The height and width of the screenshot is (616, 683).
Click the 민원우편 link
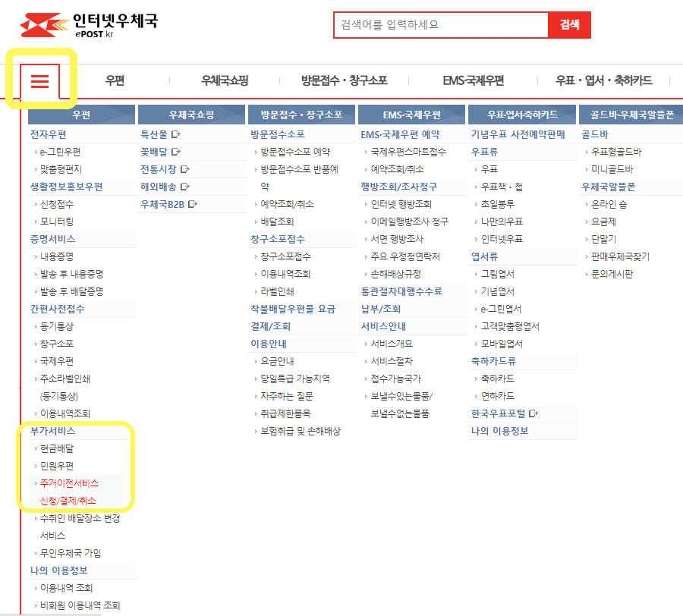(x=57, y=466)
